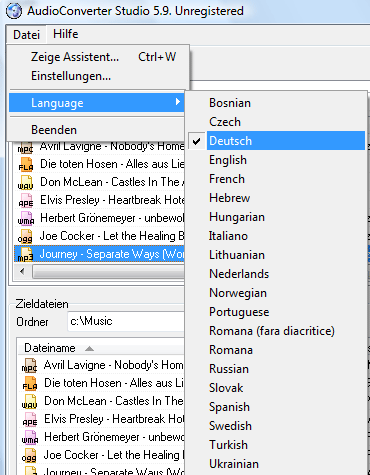Viewport: 370px width, 475px height.
Task: Choose Norwegian language
Action: coord(277,293)
